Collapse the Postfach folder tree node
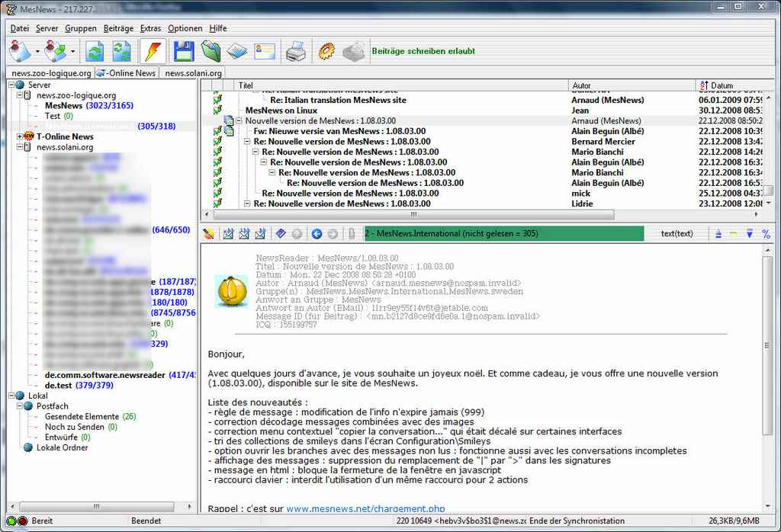 [20, 406]
